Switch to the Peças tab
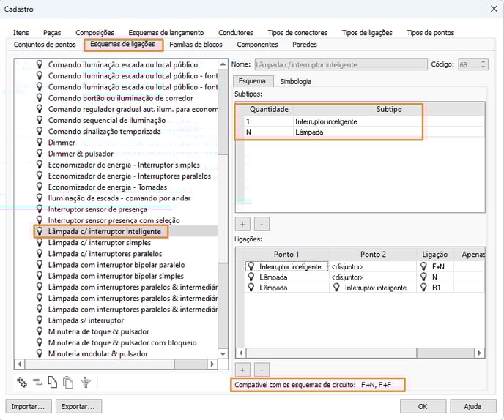Image resolution: width=504 pixels, height=420 pixels. click(x=52, y=33)
